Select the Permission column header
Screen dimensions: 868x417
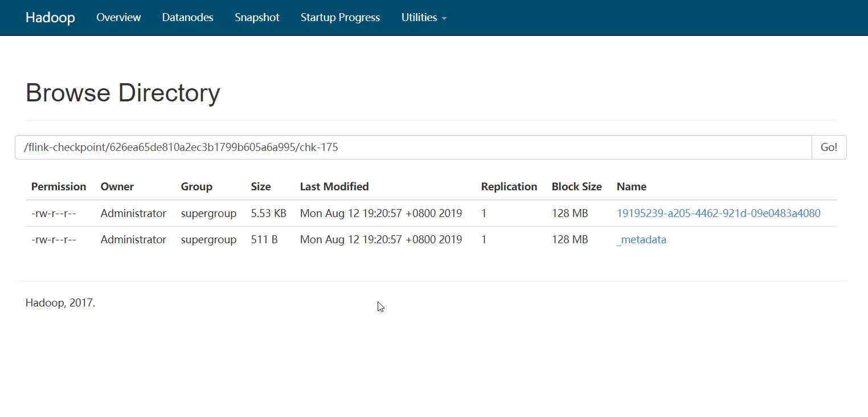(x=59, y=187)
